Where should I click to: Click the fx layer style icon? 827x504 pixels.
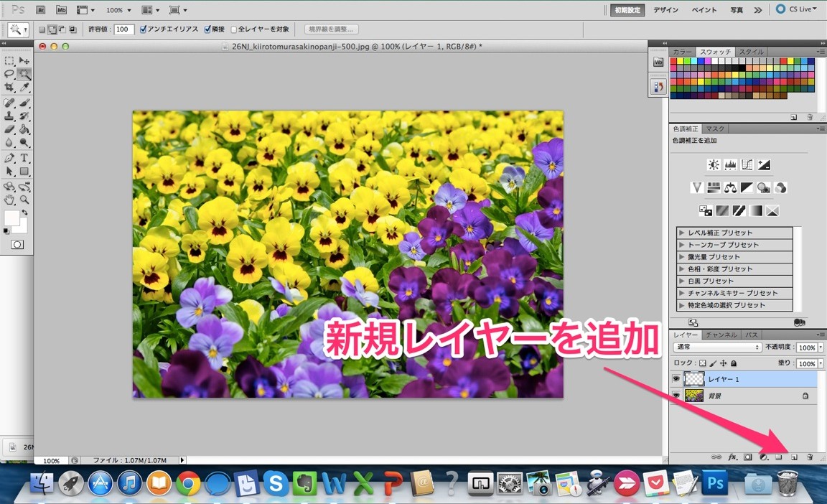pyautogui.click(x=733, y=457)
